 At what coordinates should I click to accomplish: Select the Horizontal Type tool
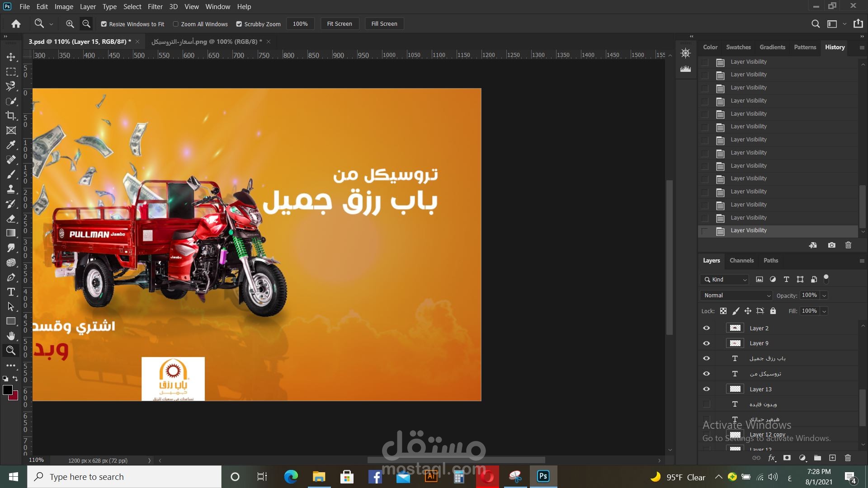click(x=11, y=292)
